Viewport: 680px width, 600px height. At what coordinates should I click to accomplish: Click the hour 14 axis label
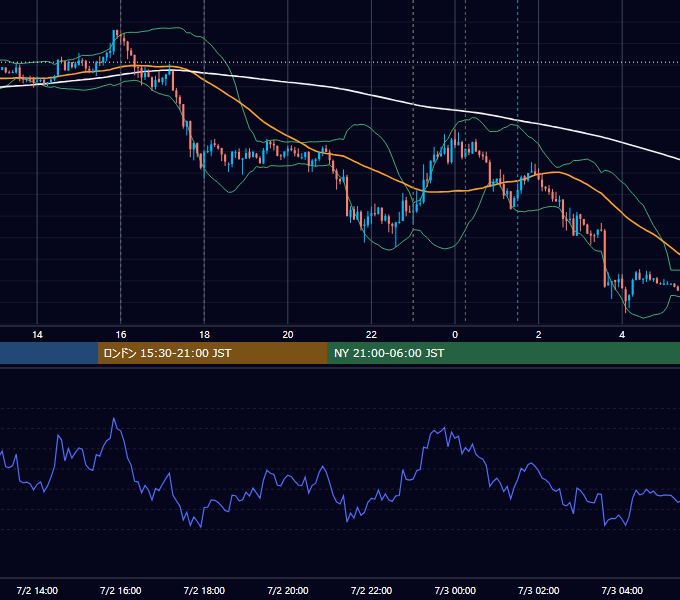(37, 334)
